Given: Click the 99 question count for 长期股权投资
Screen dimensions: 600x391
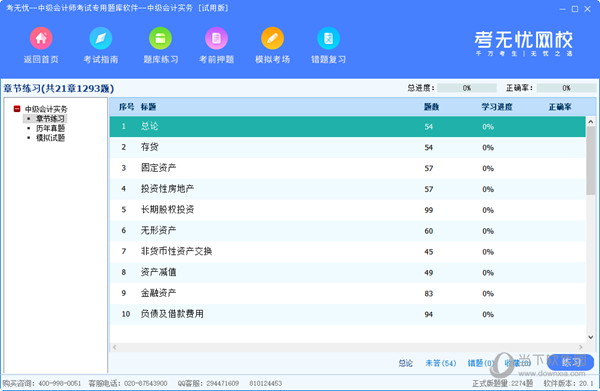Looking at the screenshot, I should point(429,210).
